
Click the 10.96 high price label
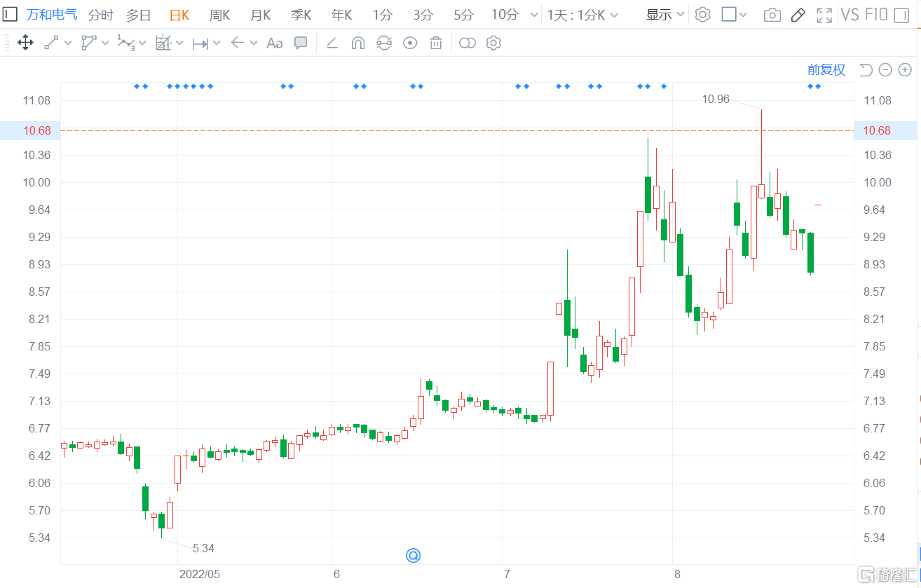pos(716,100)
